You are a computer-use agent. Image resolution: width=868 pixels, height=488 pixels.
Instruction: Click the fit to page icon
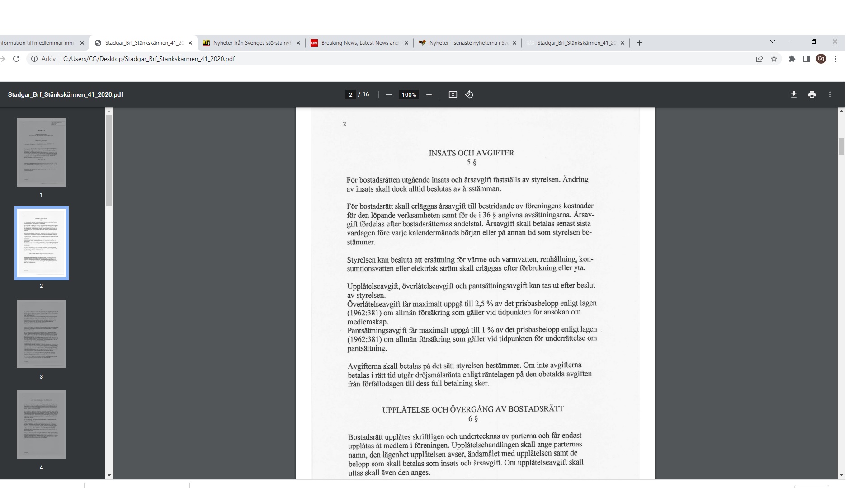click(453, 94)
